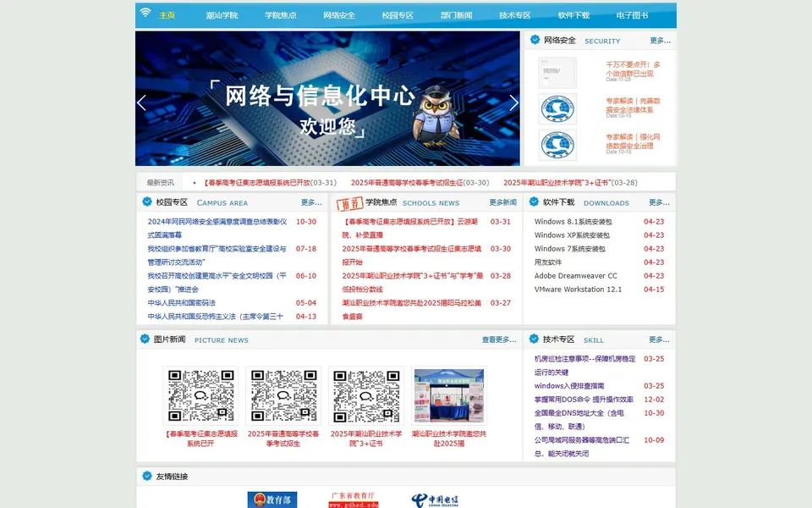
Task: Select 技术专区 in top navigation bar
Action: [x=515, y=15]
